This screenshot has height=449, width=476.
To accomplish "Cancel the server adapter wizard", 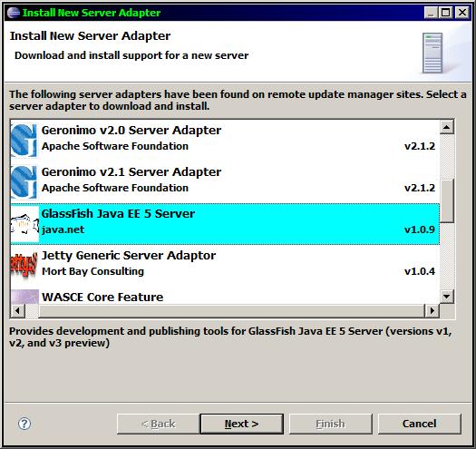I will pyautogui.click(x=420, y=424).
